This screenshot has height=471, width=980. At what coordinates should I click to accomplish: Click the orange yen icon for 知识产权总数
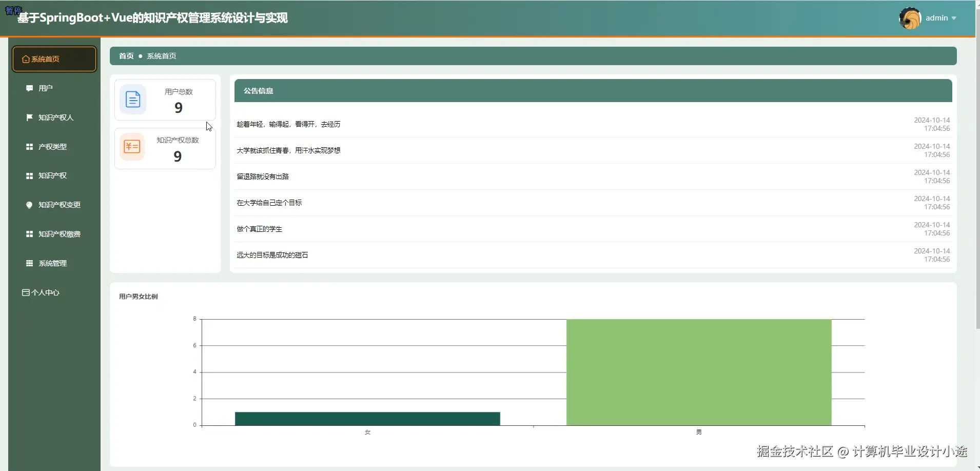tap(132, 147)
